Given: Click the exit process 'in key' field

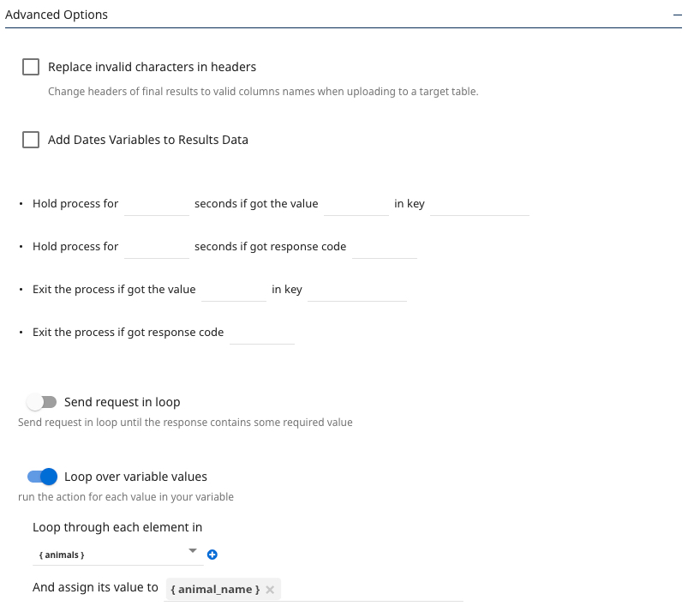Looking at the screenshot, I should point(356,290).
